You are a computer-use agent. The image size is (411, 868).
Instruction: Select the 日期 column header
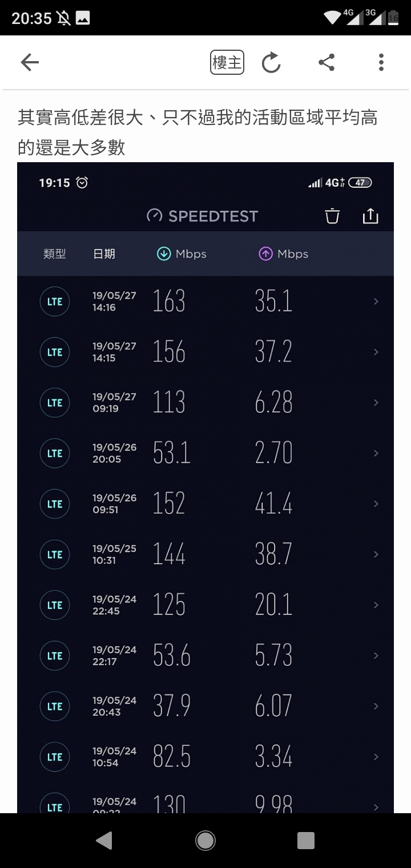[104, 254]
